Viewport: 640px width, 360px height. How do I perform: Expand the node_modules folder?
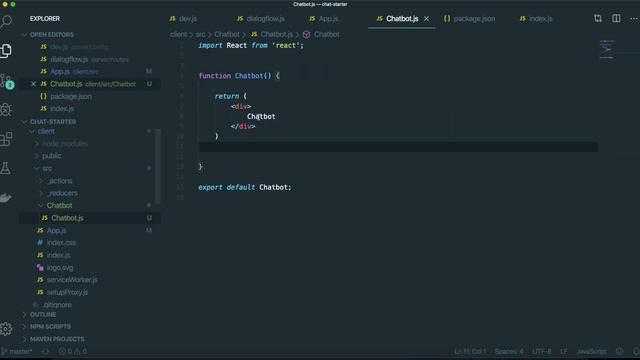(x=65, y=144)
